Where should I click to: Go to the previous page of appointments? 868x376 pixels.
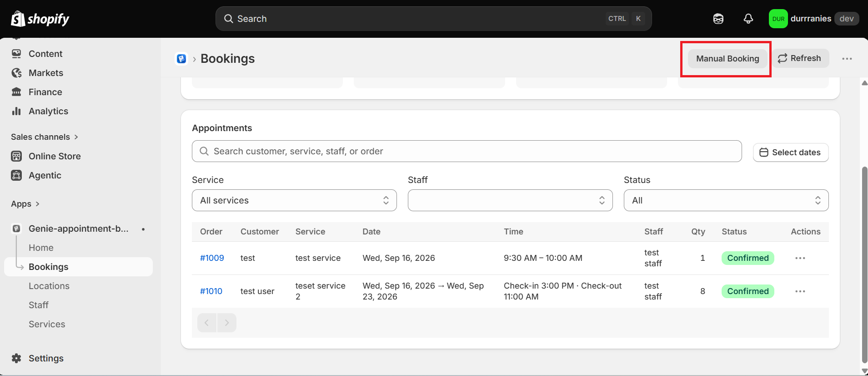pyautogui.click(x=207, y=323)
